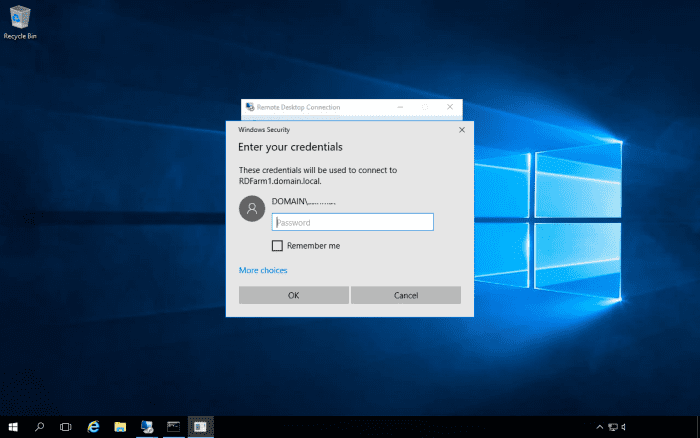Open the Recycle Bin desktop icon
The width and height of the screenshot is (700, 438).
tap(20, 22)
